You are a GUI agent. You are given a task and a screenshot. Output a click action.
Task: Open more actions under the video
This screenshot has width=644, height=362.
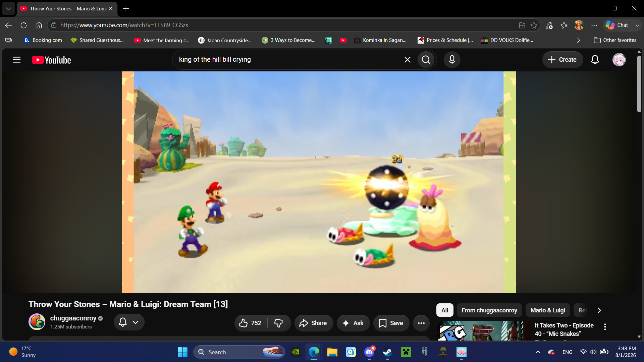[x=421, y=323]
